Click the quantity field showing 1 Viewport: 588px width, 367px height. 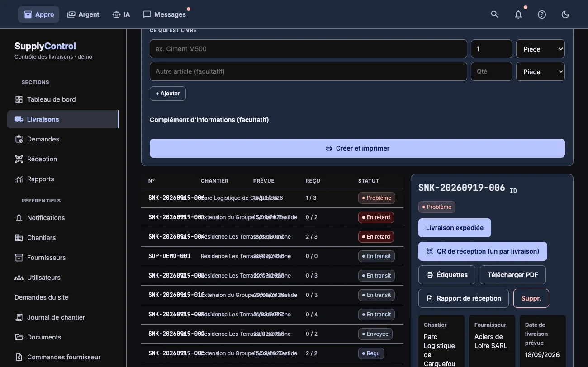492,49
